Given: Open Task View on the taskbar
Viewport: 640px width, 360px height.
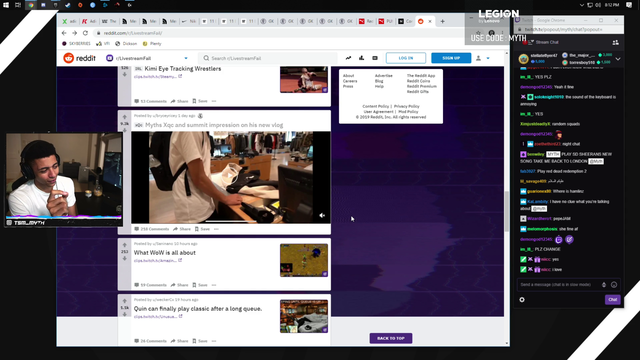Looking at the screenshot, I should (x=18, y=5).
